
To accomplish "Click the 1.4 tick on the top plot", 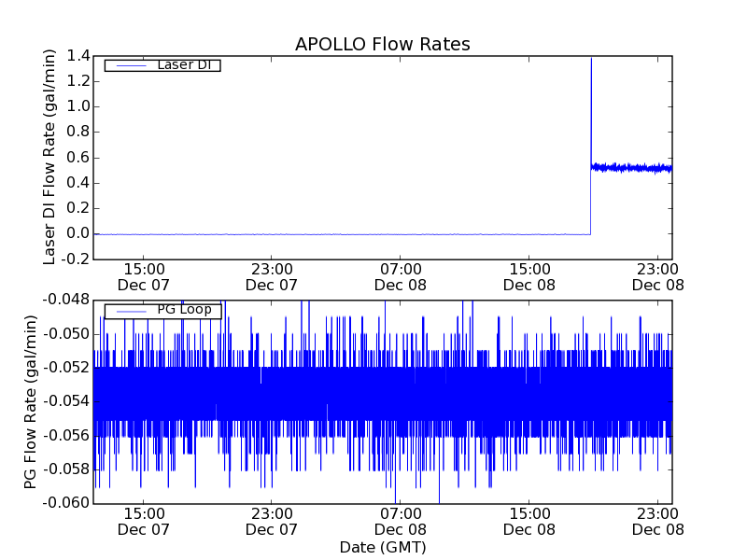I will (78, 56).
